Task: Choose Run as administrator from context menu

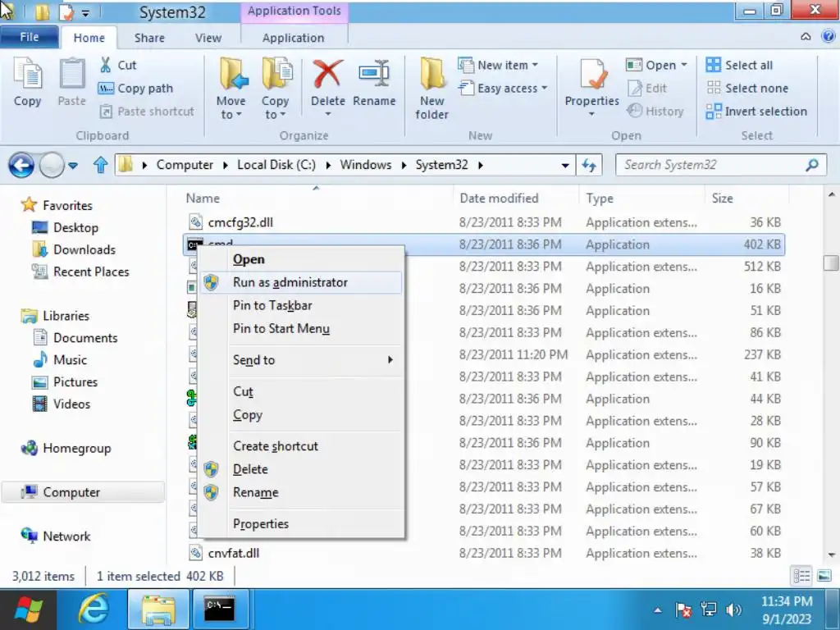Action: point(300,282)
